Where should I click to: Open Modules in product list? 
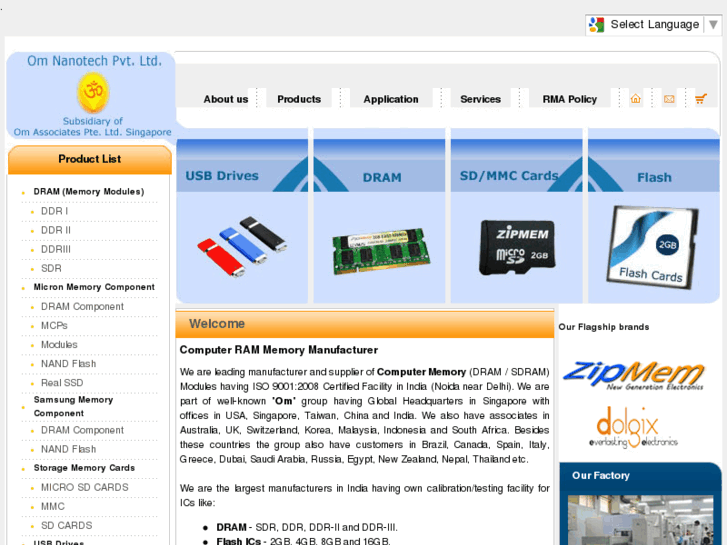tap(59, 345)
